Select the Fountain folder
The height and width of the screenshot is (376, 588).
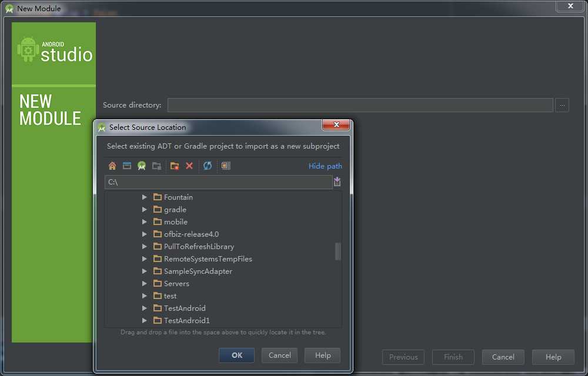173,197
